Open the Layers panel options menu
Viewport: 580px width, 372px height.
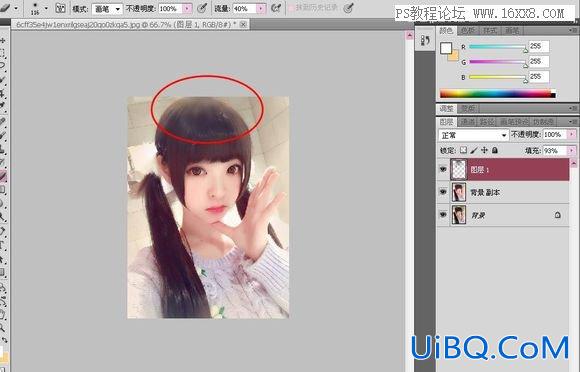pos(573,121)
